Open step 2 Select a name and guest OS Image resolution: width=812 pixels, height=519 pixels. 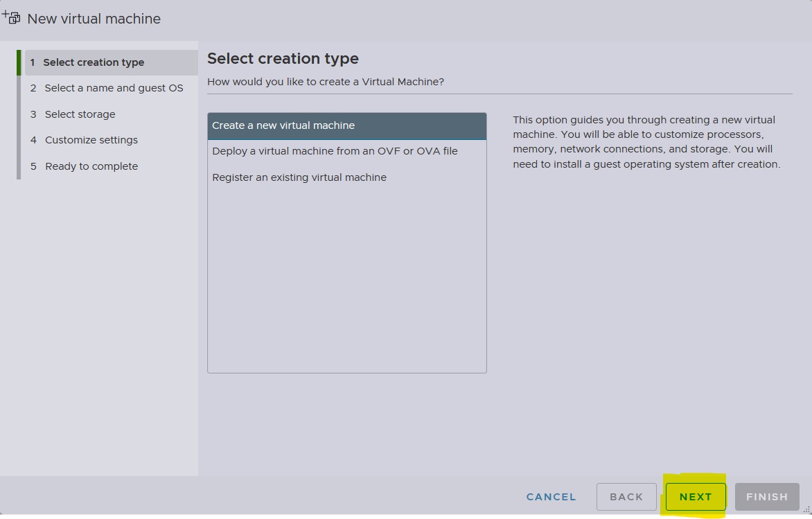click(x=114, y=88)
